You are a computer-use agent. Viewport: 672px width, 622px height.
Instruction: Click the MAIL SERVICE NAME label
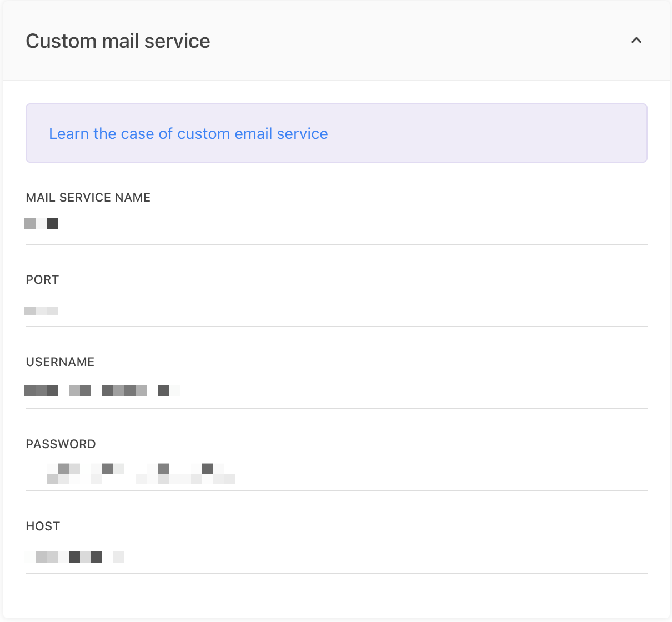point(88,198)
